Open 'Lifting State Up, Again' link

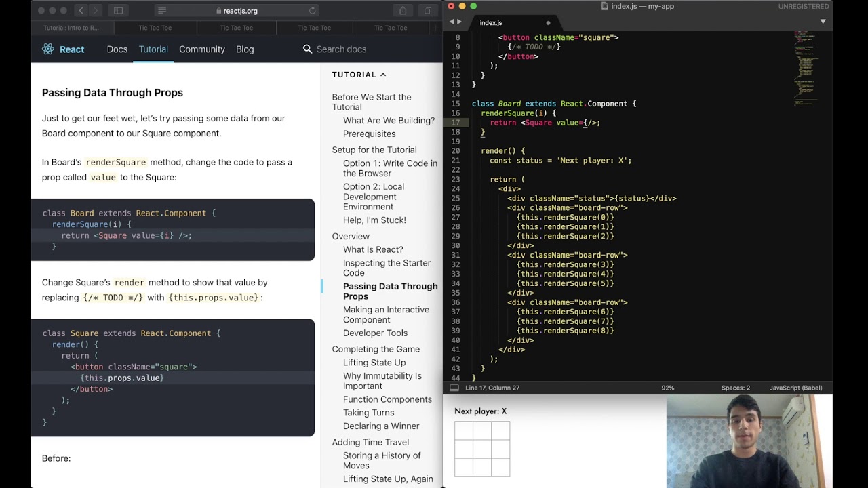[388, 479]
